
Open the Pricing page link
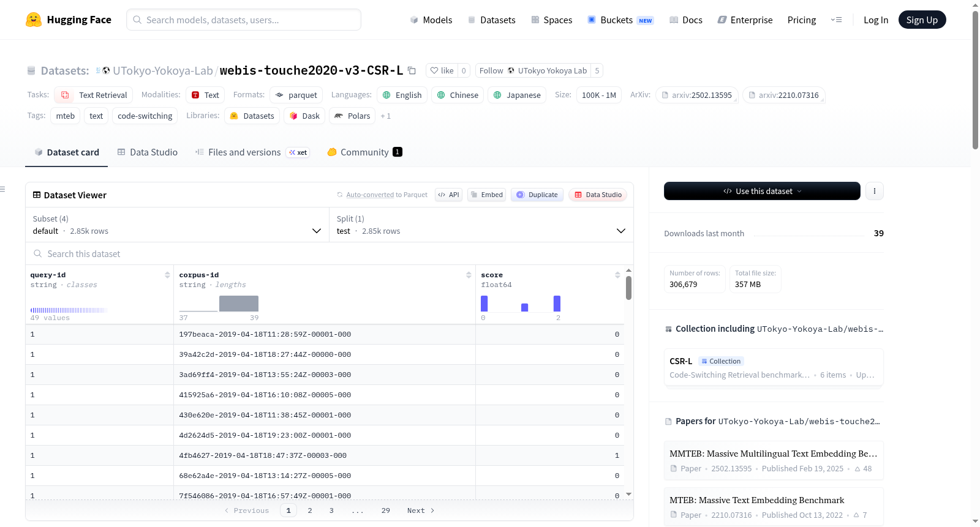pos(802,20)
